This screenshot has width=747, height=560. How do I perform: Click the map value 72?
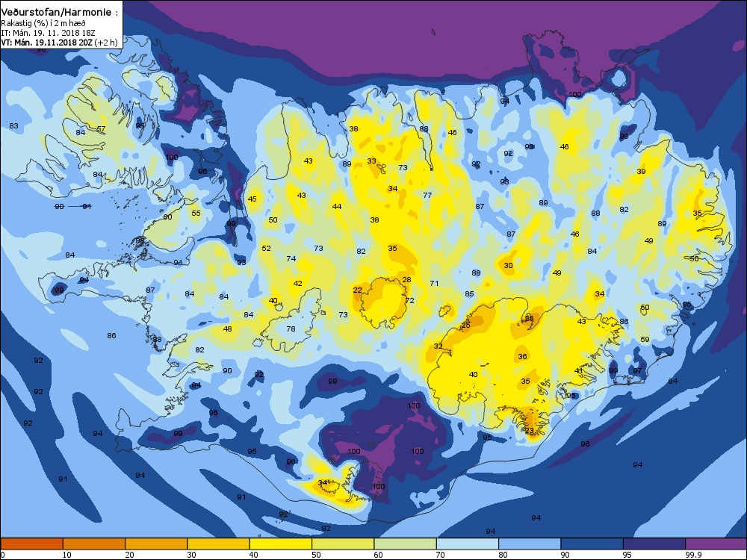[x=409, y=300]
